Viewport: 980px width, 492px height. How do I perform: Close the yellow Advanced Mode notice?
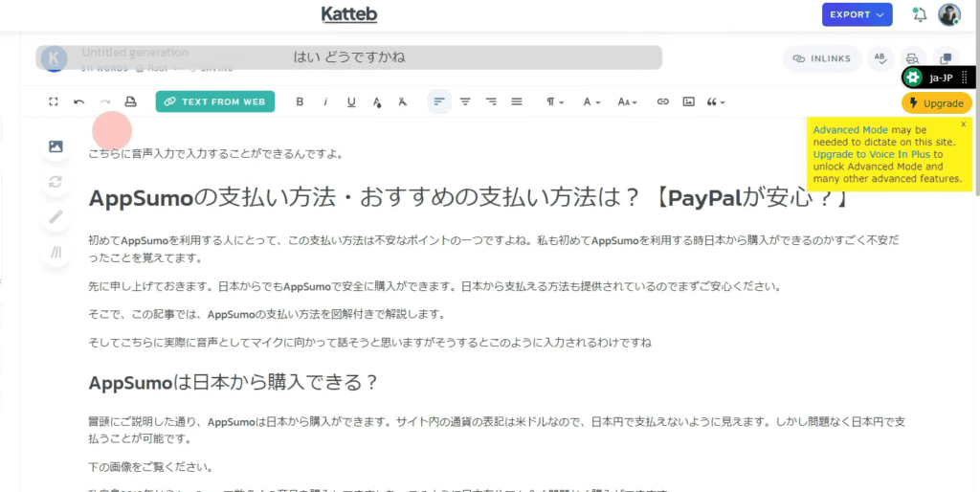(963, 124)
